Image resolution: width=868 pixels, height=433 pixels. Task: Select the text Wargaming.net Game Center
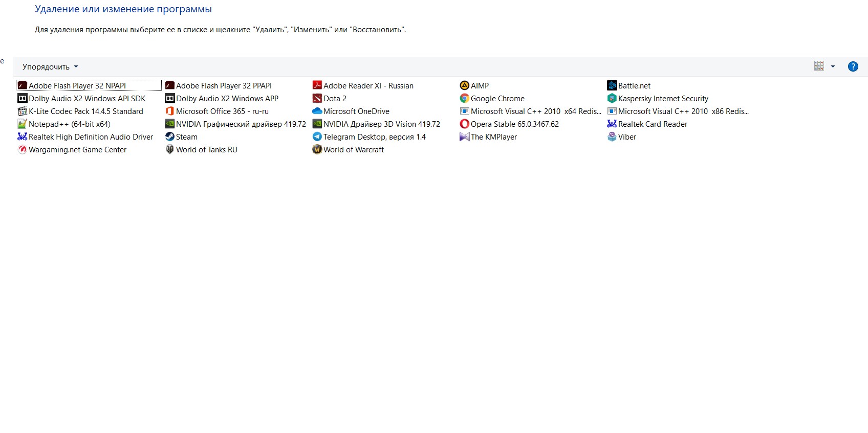[x=77, y=150]
